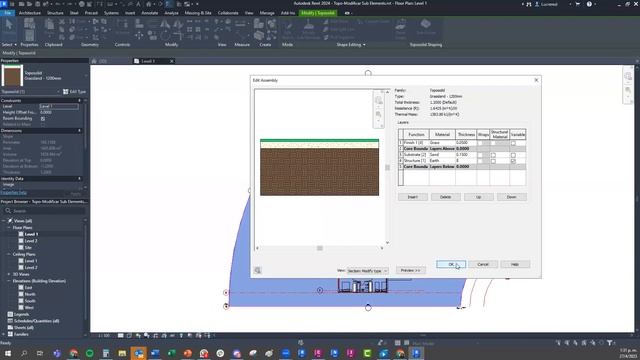This screenshot has width=640, height=360.
Task: Click the preview view options icon bottom-left
Action: coord(258,270)
